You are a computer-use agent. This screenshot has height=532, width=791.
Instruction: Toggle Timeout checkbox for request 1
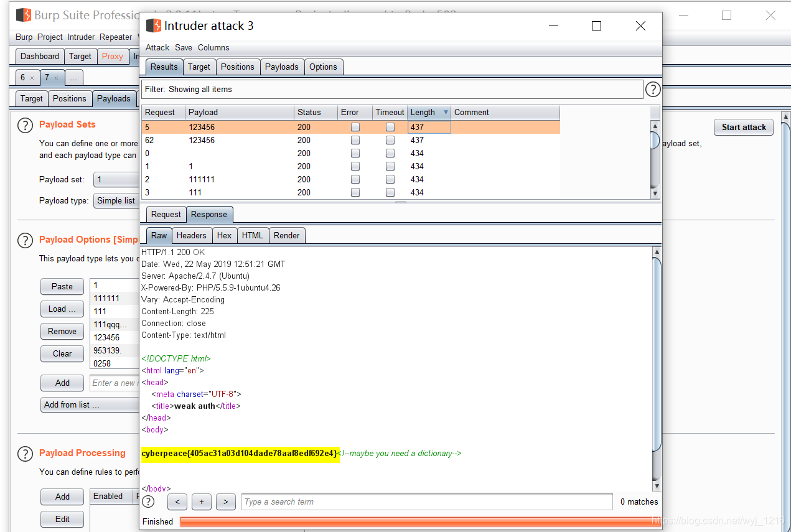[x=390, y=166]
